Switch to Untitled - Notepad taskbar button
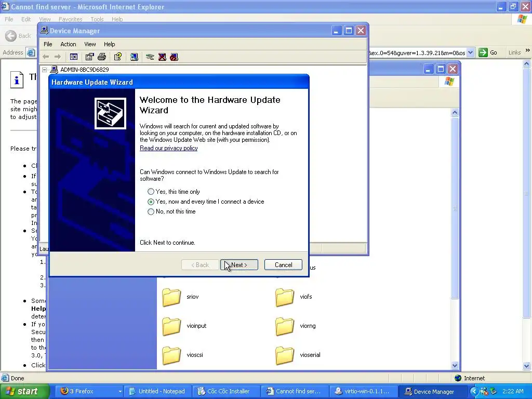This screenshot has width=532, height=399. 158,391
